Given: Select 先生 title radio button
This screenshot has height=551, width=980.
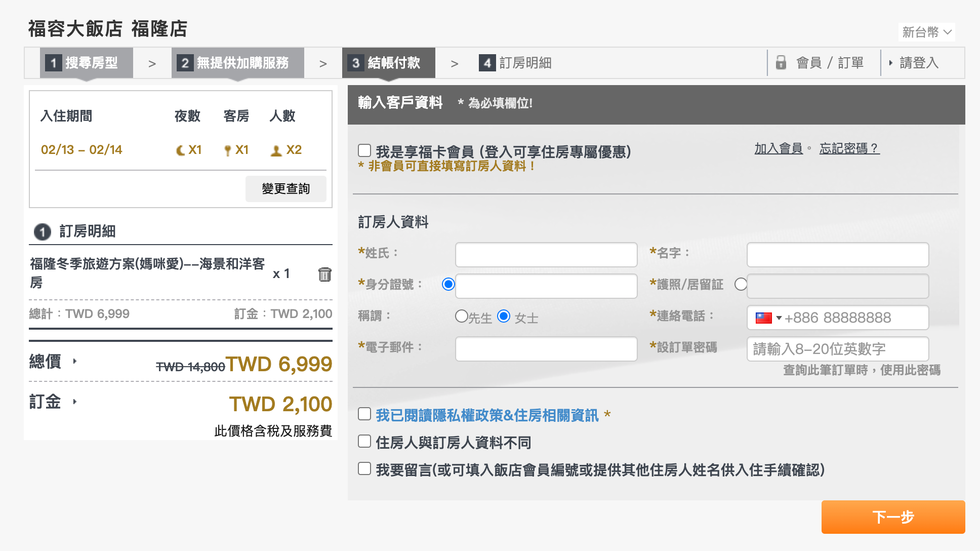Looking at the screenshot, I should (461, 317).
